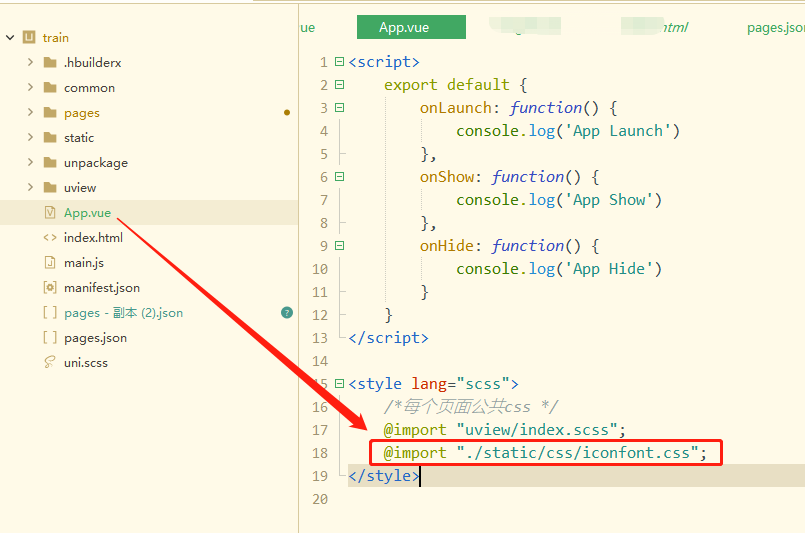Click the unpackage folder icon
805x533 pixels.
point(50,162)
